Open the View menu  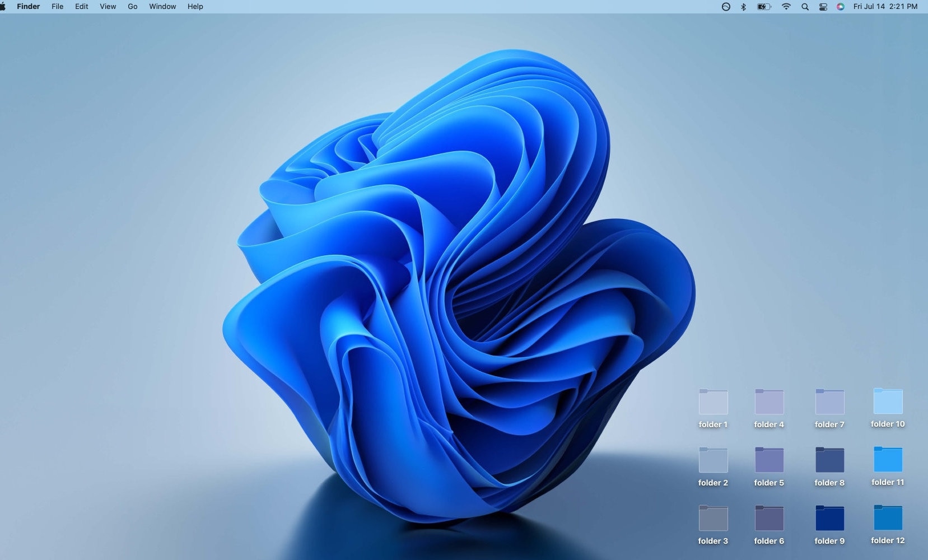pos(107,6)
